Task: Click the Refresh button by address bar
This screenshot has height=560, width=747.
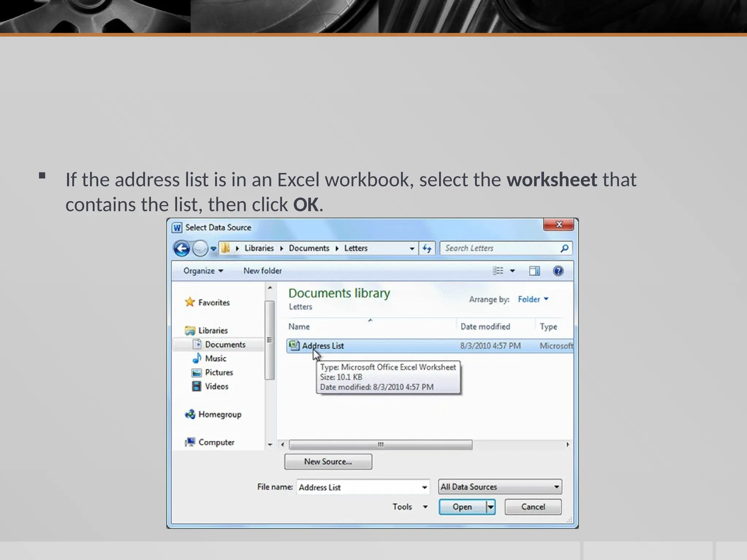Action: 427,249
